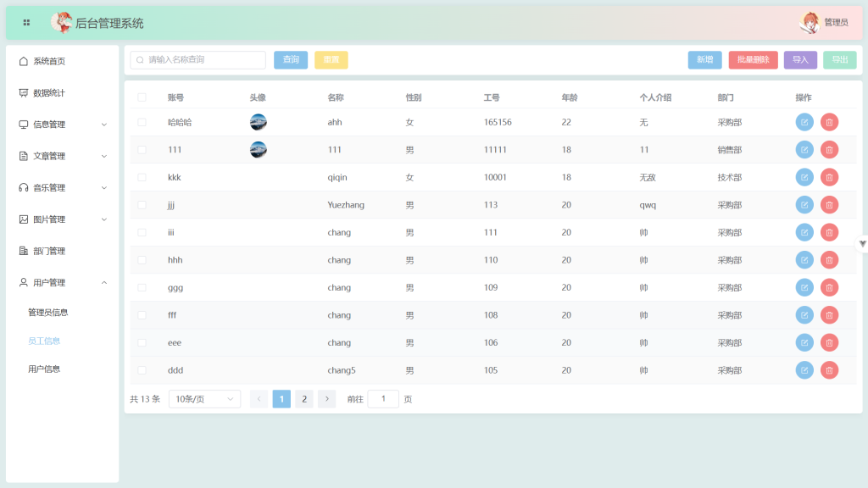Click edit icon for account kkk
The width and height of the screenshot is (868, 488).
804,177
